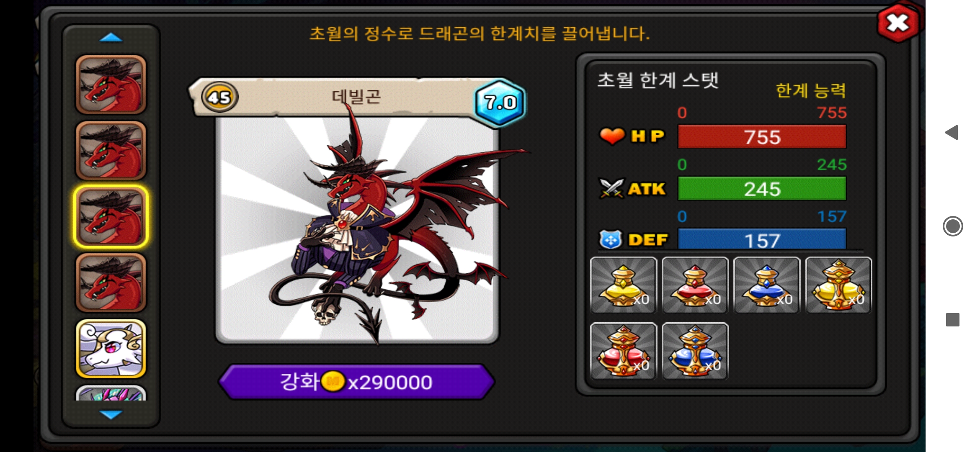Select the small blue essence potion
Viewport: 980px width, 452px height.
(767, 285)
